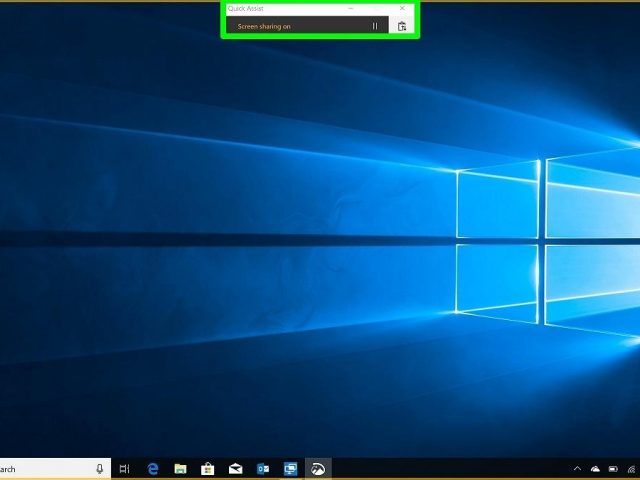
Task: Open the Remote Desktop taskbar icon
Action: (290, 469)
